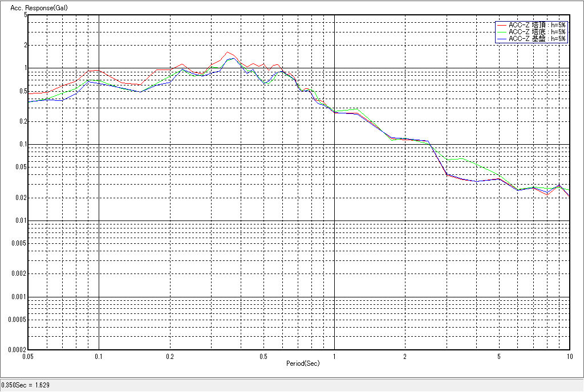Click the red curve's highest peak
This screenshot has height=392, width=584.
227,52
